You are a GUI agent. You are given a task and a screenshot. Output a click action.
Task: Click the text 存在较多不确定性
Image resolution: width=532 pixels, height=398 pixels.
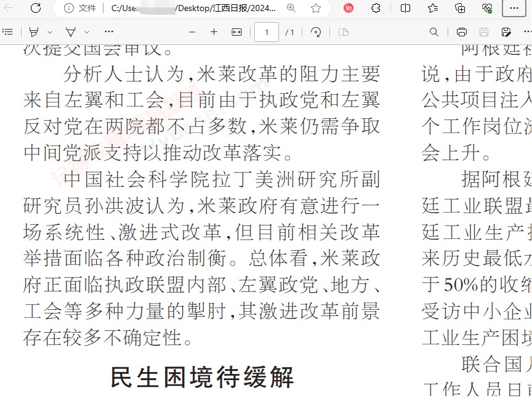[102, 338]
